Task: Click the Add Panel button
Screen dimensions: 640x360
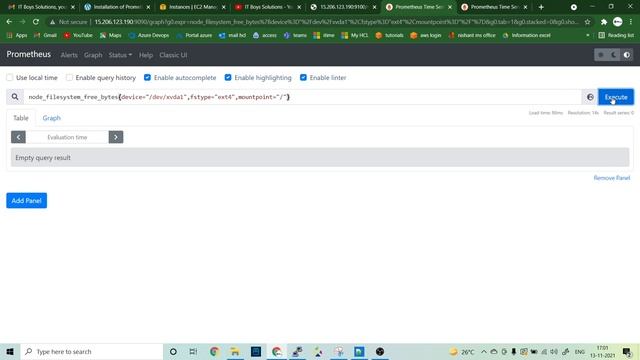Action: [27, 200]
